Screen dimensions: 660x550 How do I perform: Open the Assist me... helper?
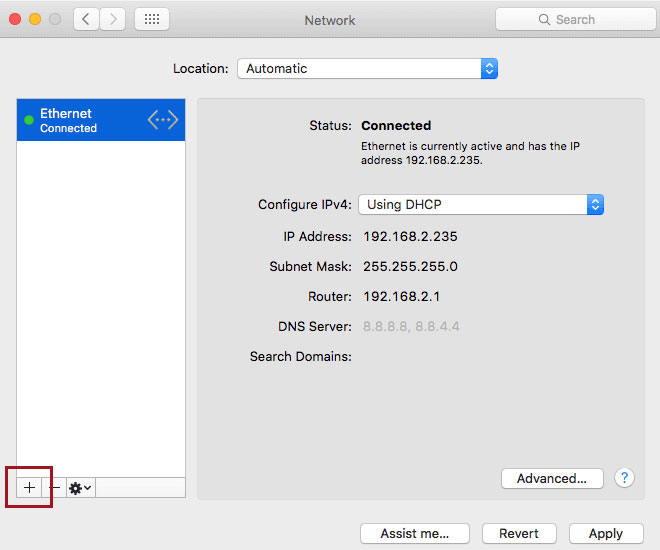tap(414, 533)
